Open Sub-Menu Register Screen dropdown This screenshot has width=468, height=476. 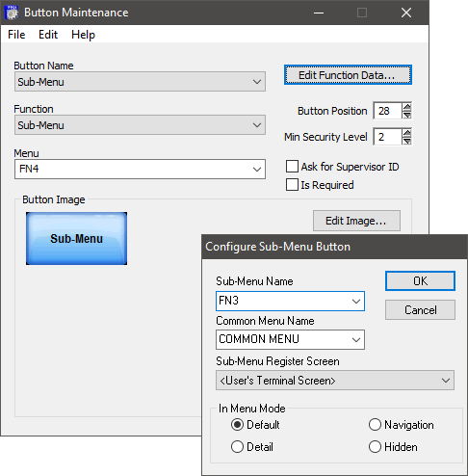(335, 381)
